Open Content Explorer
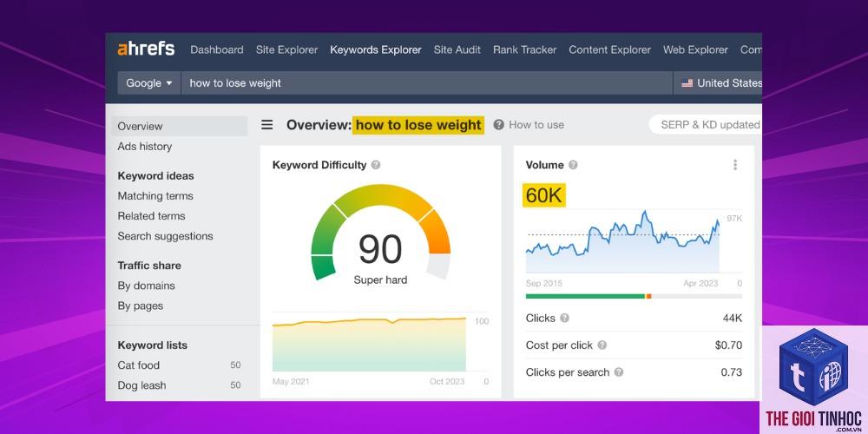The height and width of the screenshot is (434, 868). tap(610, 49)
